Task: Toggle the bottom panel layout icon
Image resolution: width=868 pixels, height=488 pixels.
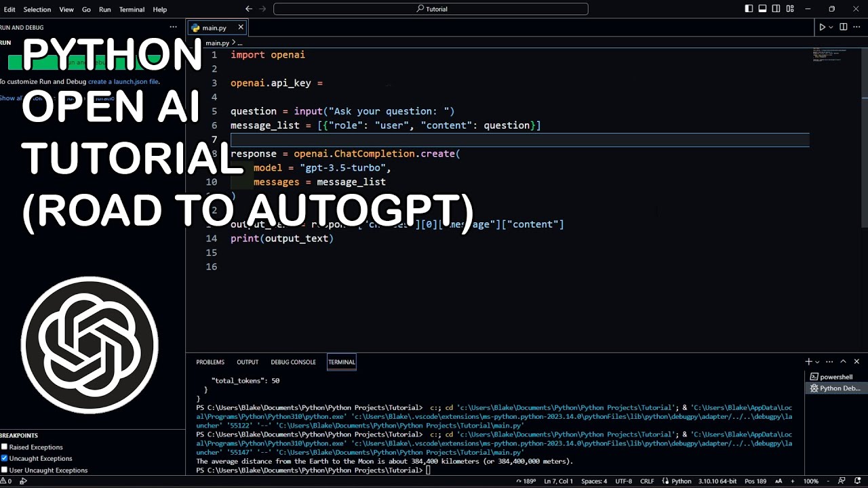Action: click(x=762, y=9)
